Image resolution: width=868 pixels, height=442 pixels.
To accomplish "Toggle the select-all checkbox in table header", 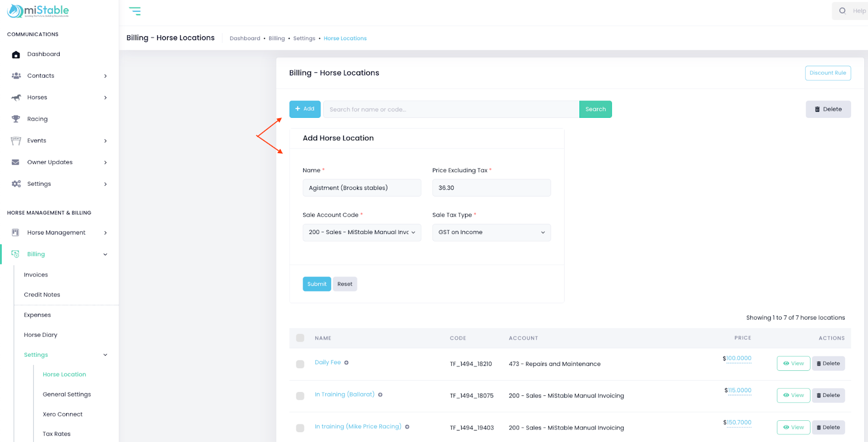I will (x=300, y=338).
